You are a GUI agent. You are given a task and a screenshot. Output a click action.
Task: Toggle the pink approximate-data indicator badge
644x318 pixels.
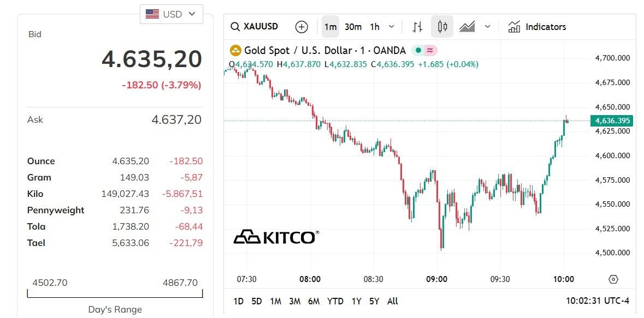[430, 50]
